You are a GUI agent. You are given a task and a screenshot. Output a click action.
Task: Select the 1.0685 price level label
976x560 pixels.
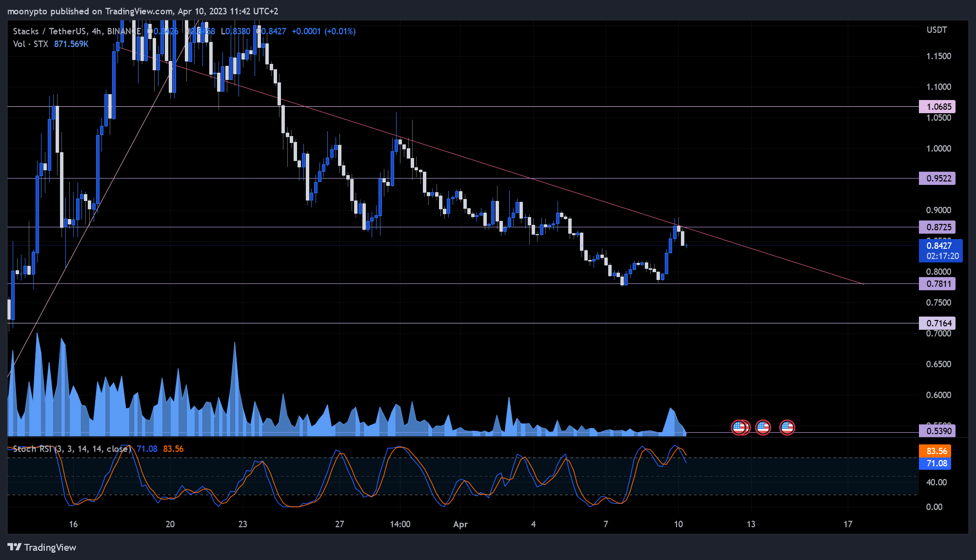coord(937,106)
